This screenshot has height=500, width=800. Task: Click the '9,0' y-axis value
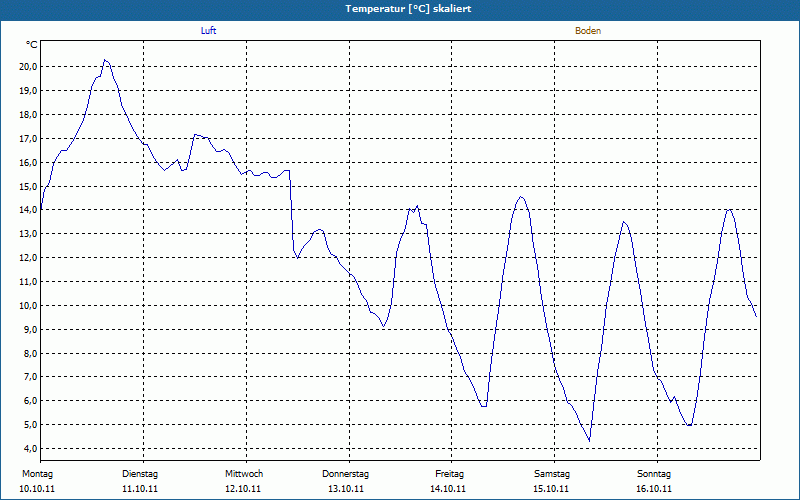point(30,330)
